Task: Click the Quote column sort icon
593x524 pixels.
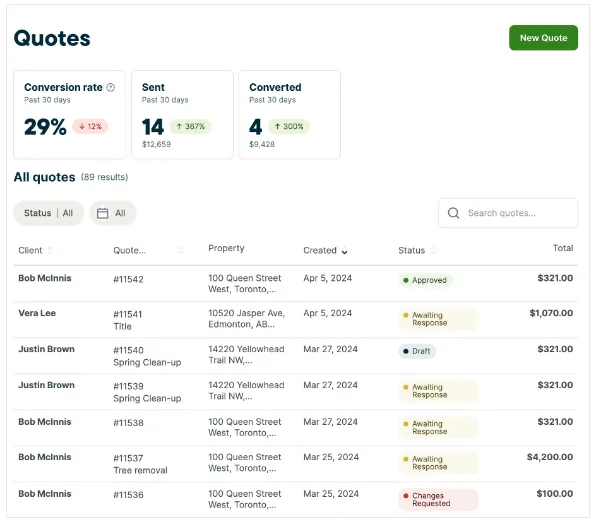Action: [x=180, y=251]
